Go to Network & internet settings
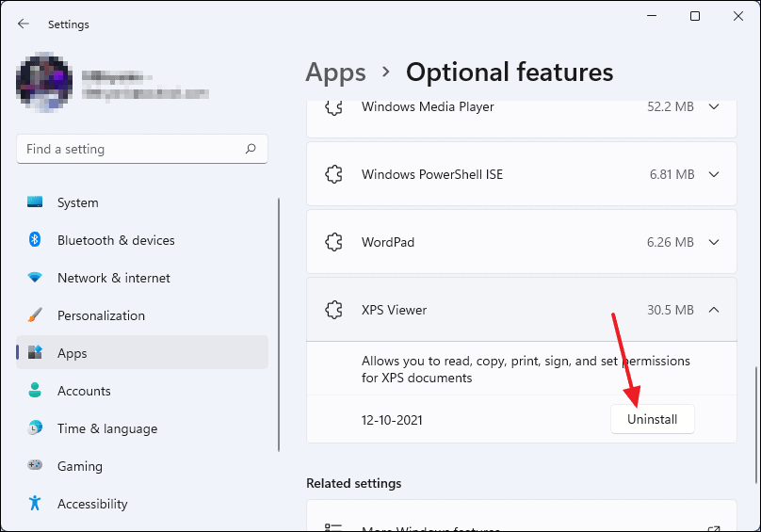 coord(141,278)
